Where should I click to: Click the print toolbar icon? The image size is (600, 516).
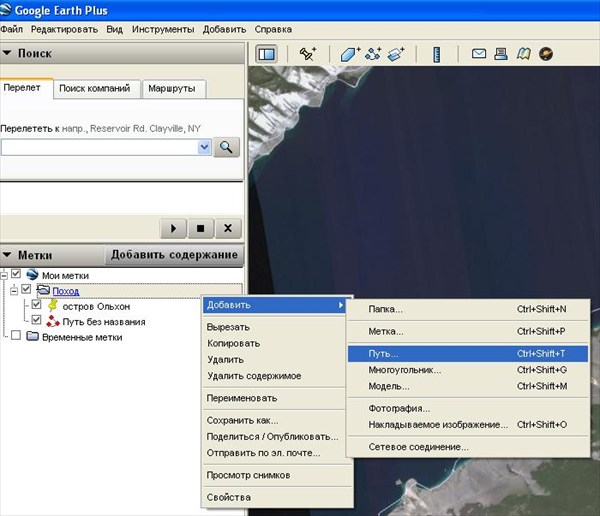tap(501, 54)
